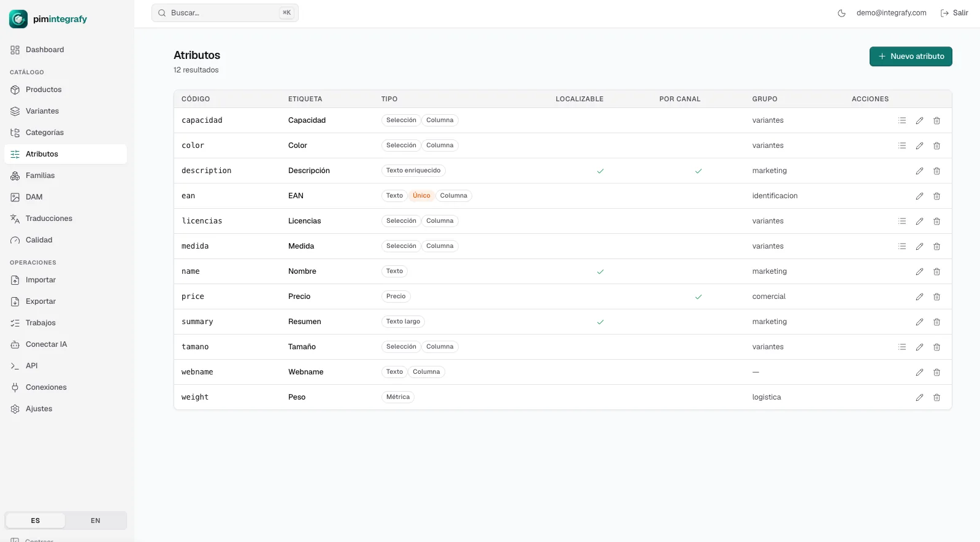Switch interface language to EN
980x542 pixels.
click(x=96, y=521)
